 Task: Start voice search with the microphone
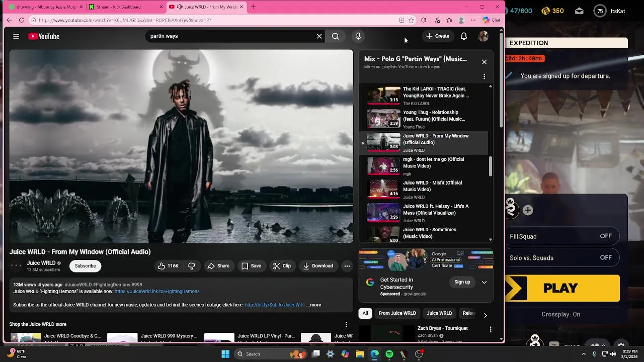pyautogui.click(x=358, y=36)
